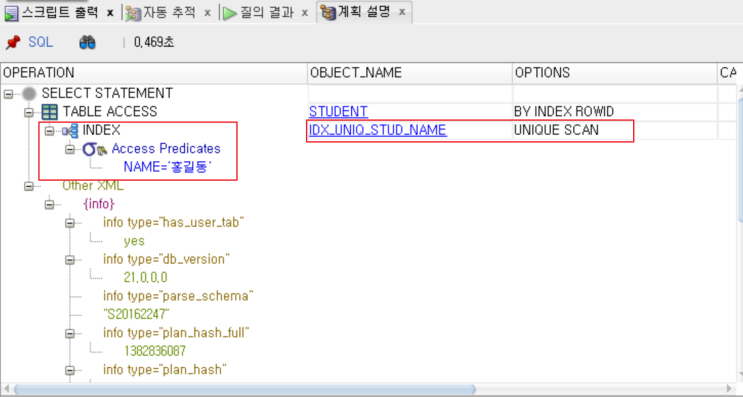
Task: Open the IDX_UNIQ_STUD_NAME index link
Action: [378, 130]
